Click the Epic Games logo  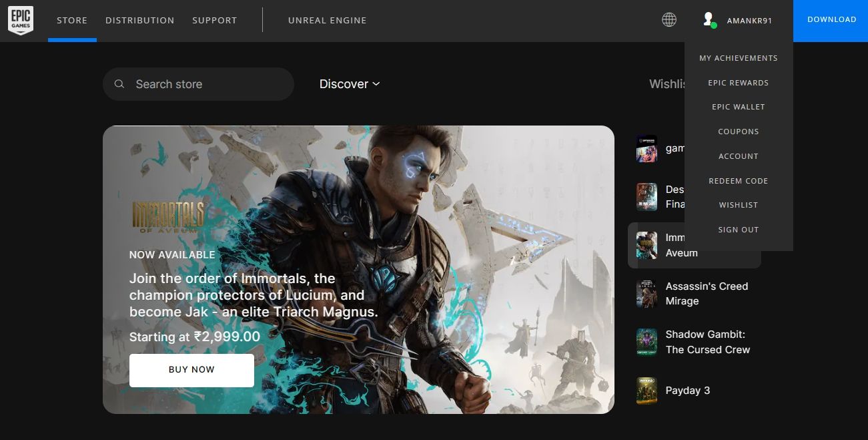(x=21, y=21)
